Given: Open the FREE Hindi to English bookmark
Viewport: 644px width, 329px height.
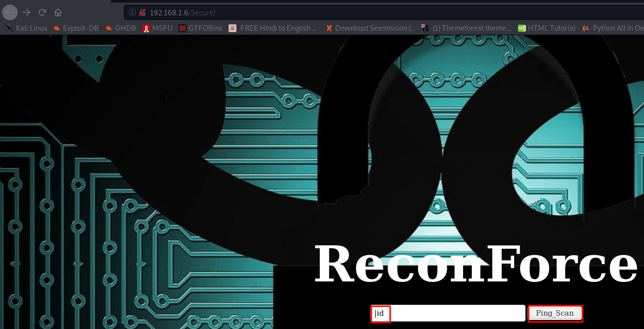Looking at the screenshot, I should tap(273, 28).
